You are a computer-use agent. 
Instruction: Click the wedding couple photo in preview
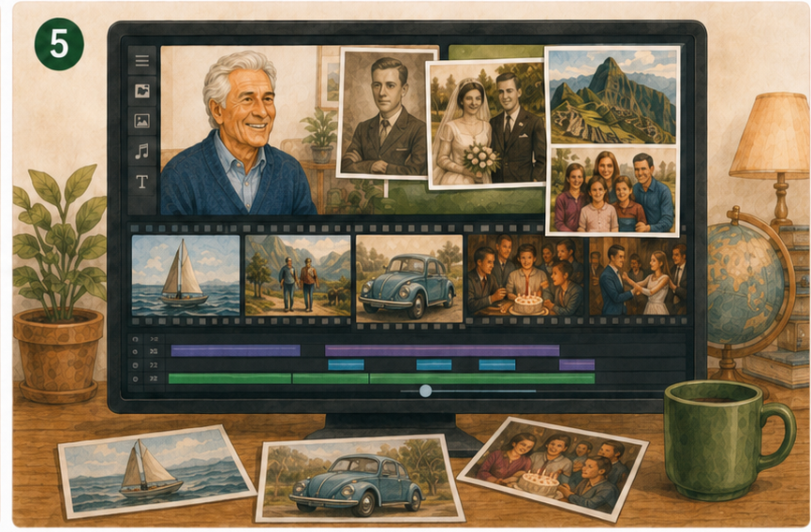(x=486, y=124)
